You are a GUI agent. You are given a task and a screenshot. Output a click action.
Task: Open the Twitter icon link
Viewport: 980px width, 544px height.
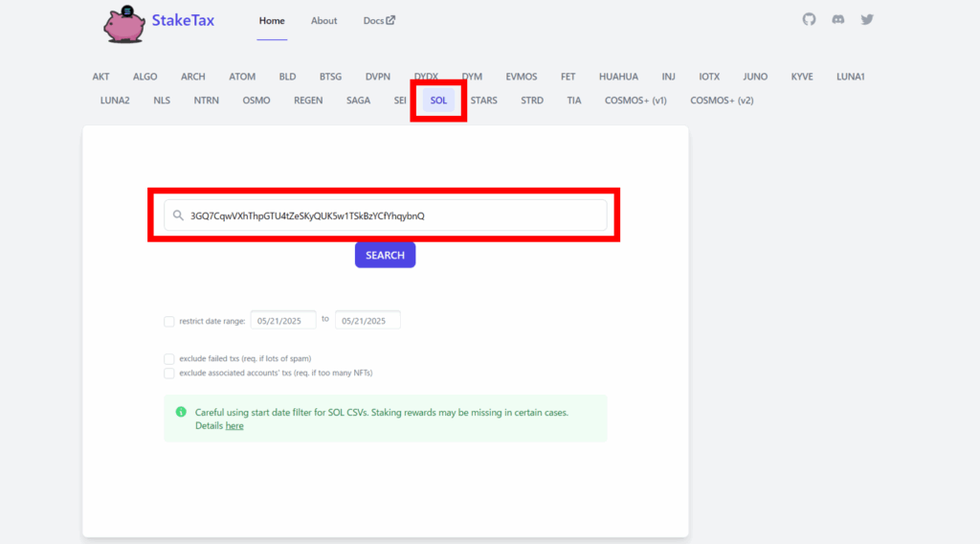[867, 19]
